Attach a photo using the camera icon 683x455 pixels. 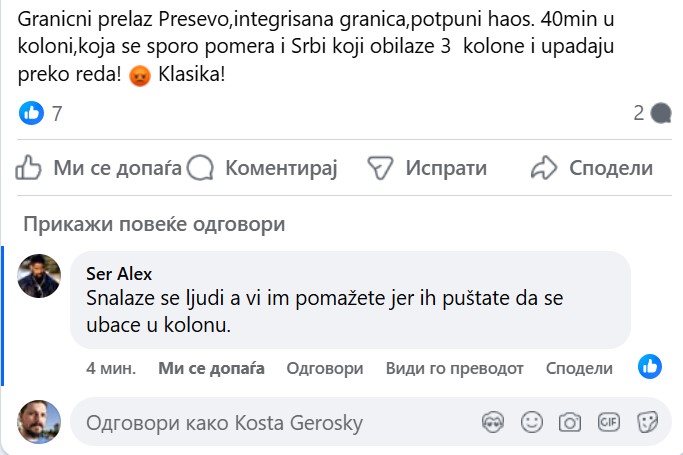(x=570, y=422)
